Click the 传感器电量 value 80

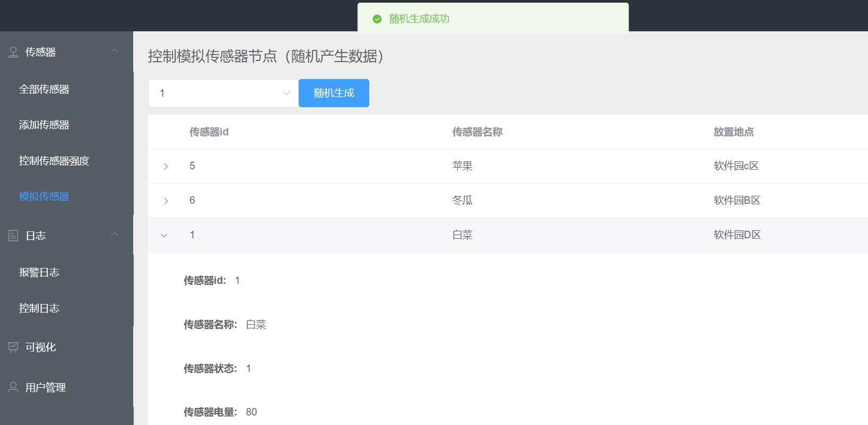click(251, 412)
